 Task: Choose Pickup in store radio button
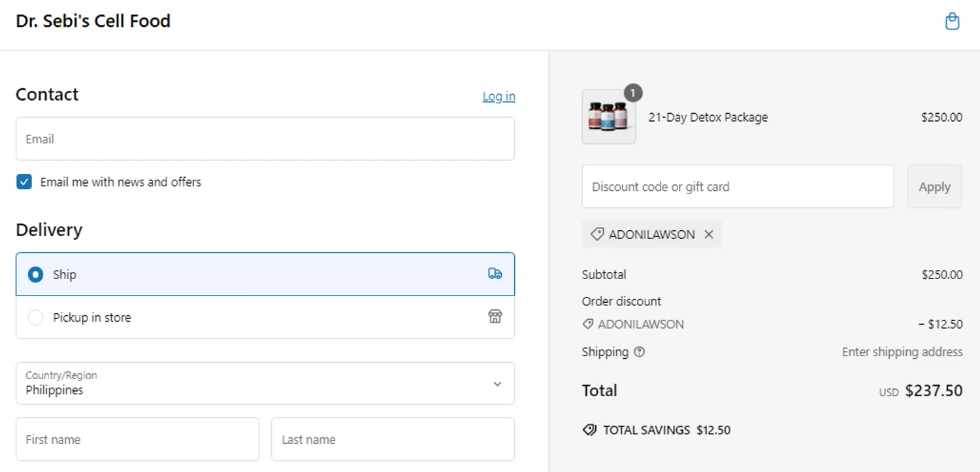point(35,318)
